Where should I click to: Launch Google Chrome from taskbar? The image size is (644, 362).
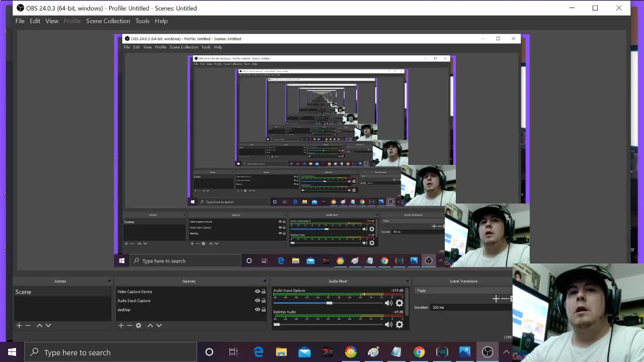click(x=419, y=352)
